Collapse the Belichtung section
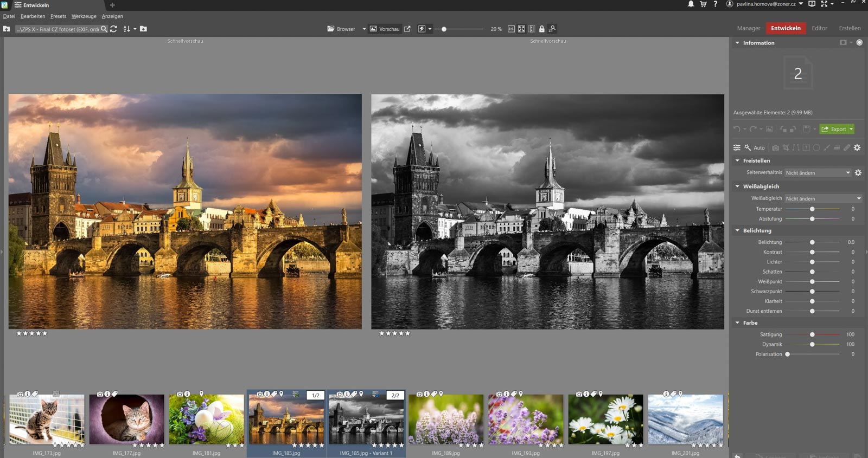The image size is (868, 458). [x=737, y=230]
